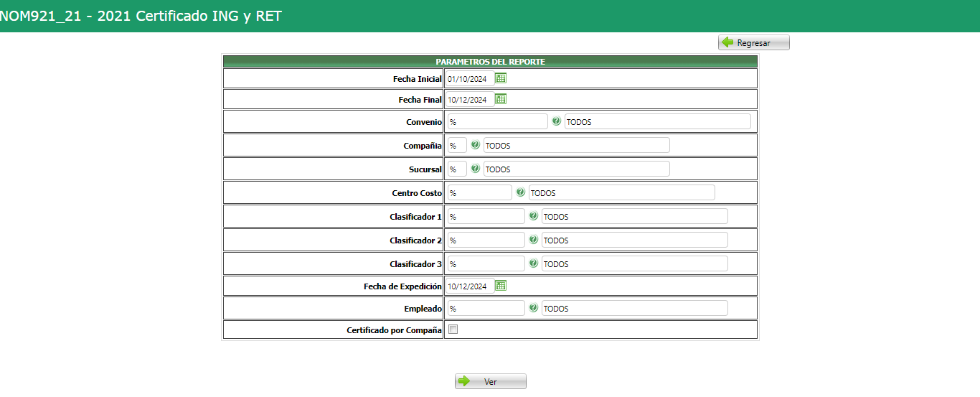This screenshot has height=397, width=980.
Task: Focus the Fecha Inicial date field
Action: click(x=470, y=79)
